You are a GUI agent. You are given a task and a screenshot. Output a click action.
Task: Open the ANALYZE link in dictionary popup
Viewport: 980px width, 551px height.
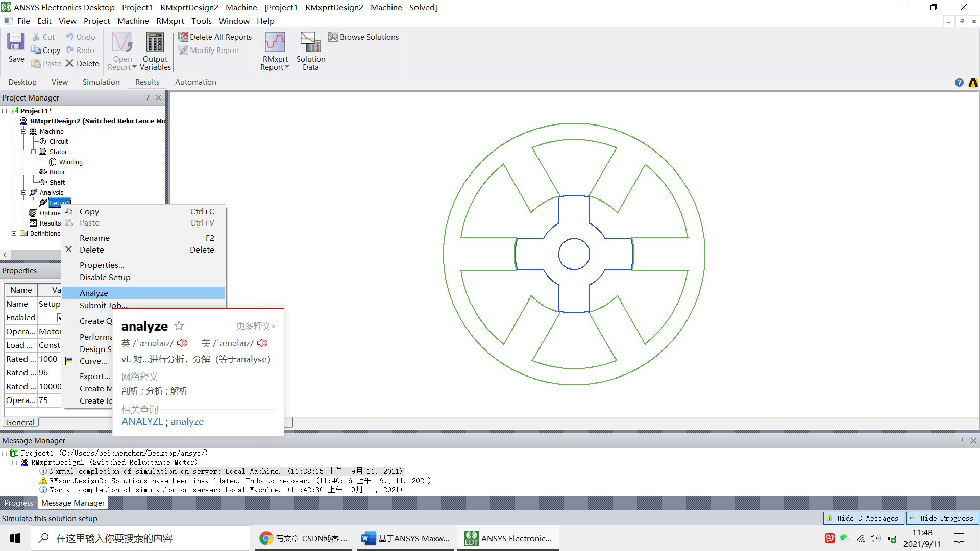[x=142, y=421]
